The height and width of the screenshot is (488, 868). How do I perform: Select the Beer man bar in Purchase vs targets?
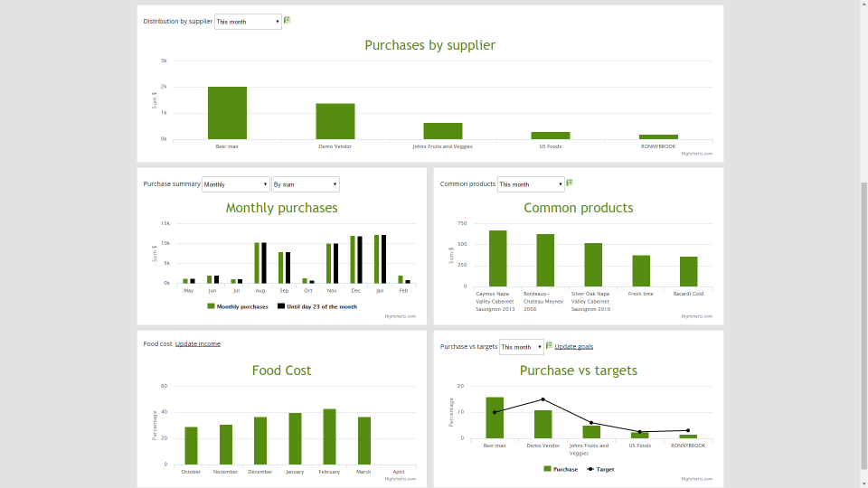(x=495, y=418)
